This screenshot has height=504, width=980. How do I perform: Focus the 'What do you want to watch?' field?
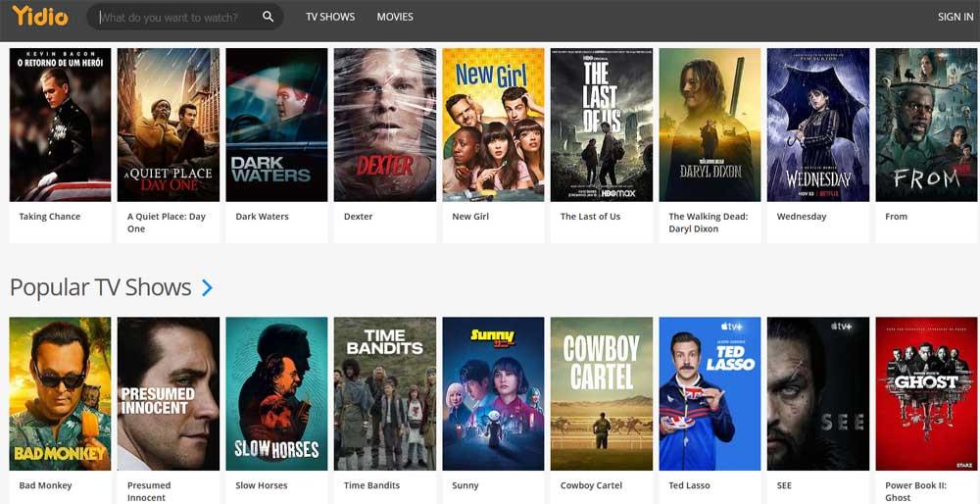point(176,17)
